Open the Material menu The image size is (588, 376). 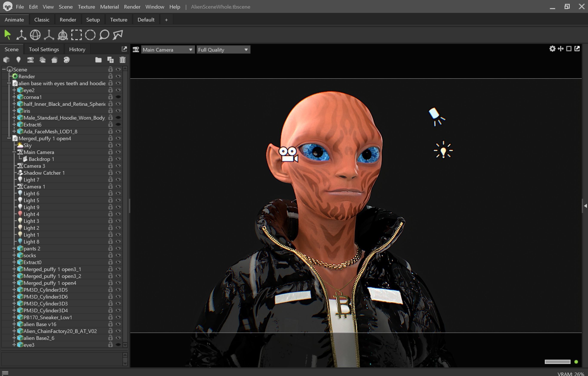(x=109, y=7)
